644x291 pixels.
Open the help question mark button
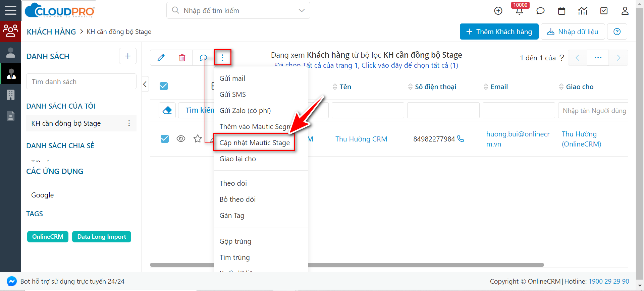[617, 32]
